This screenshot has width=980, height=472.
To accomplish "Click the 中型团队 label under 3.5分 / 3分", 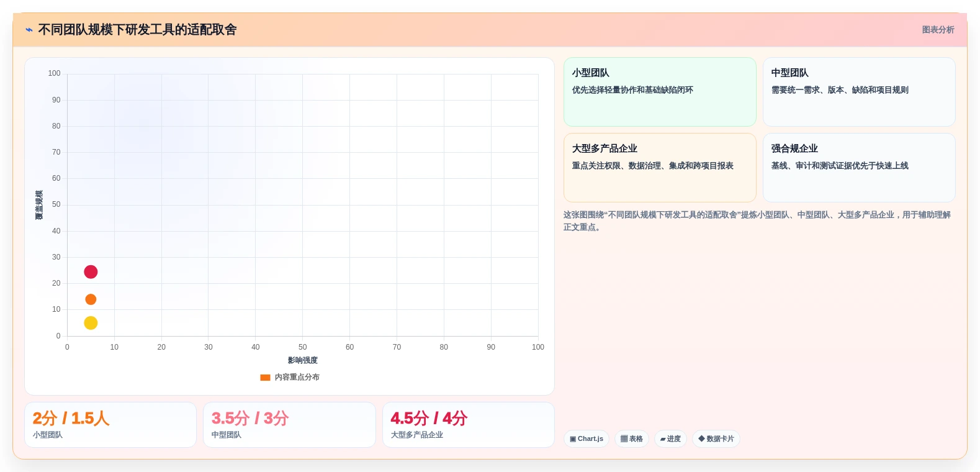I will pyautogui.click(x=227, y=435).
